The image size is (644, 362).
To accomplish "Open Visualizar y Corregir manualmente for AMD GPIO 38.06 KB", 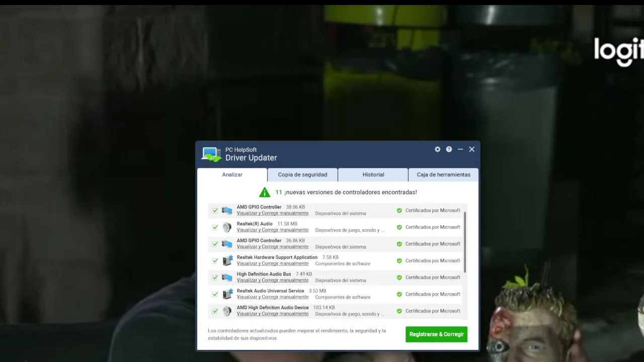I will [273, 213].
